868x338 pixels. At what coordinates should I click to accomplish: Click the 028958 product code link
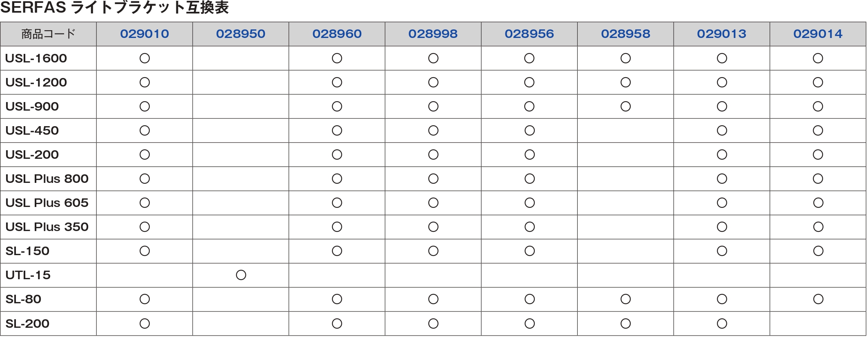point(625,34)
